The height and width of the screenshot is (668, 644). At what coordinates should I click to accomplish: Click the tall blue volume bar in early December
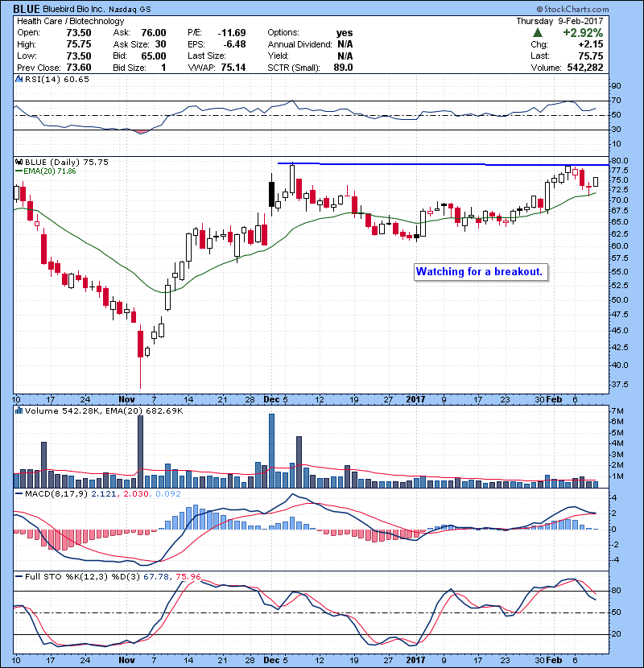coord(271,451)
